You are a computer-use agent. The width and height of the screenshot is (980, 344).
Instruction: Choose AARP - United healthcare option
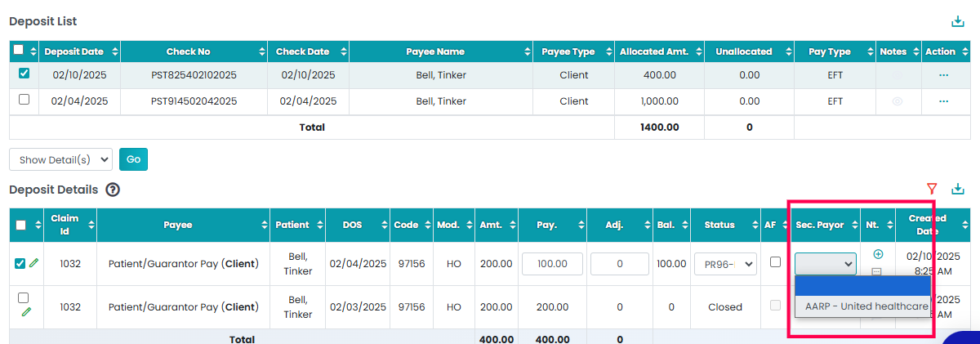point(866,307)
